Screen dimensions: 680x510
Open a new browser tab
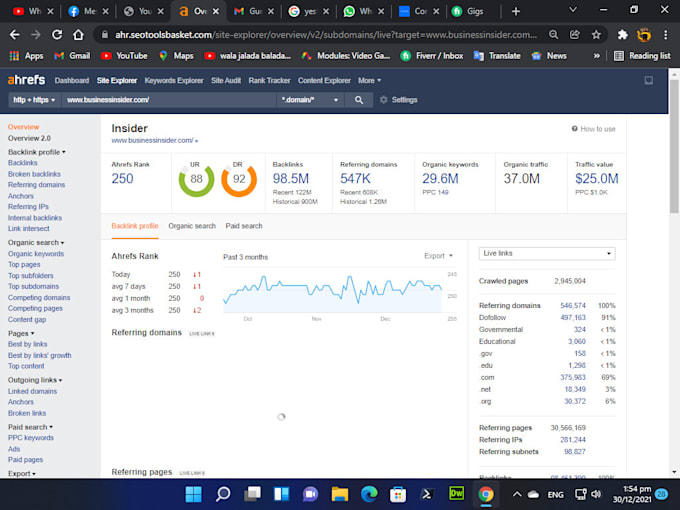(x=516, y=11)
